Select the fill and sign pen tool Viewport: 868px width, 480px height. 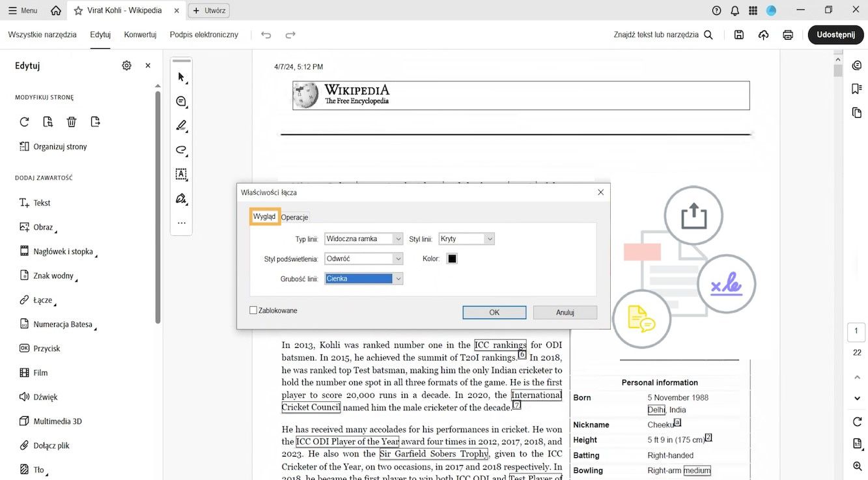pyautogui.click(x=182, y=198)
